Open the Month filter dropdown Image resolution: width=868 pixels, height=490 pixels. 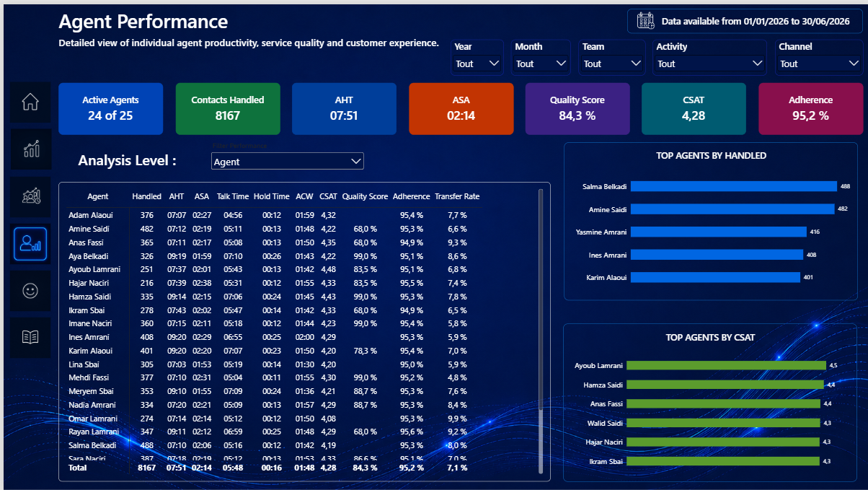[541, 64]
